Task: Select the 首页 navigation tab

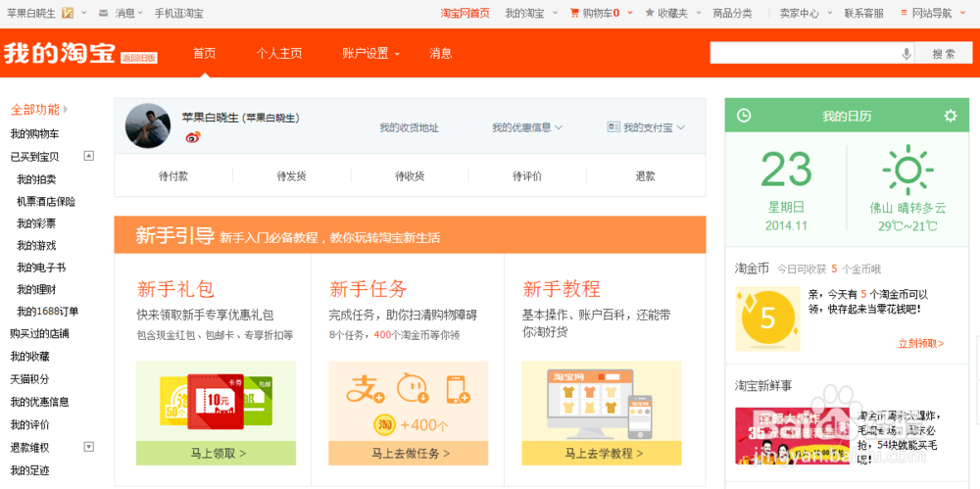Action: coord(205,54)
